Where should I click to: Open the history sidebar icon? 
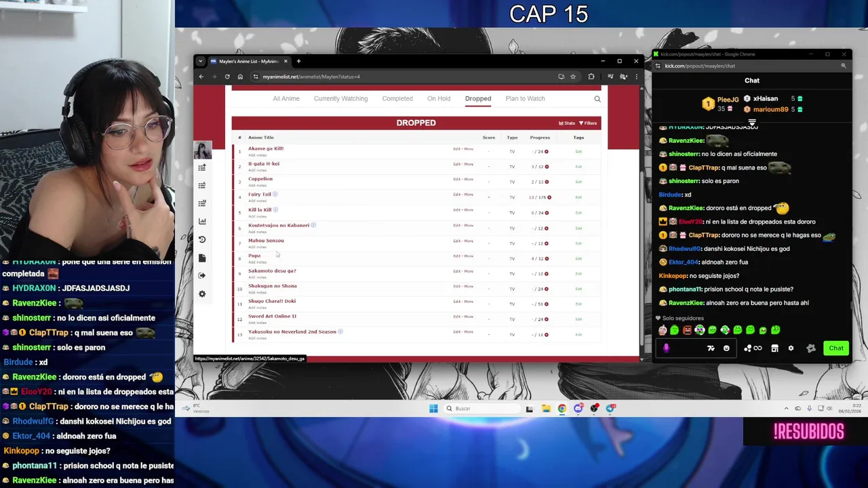[x=202, y=239]
